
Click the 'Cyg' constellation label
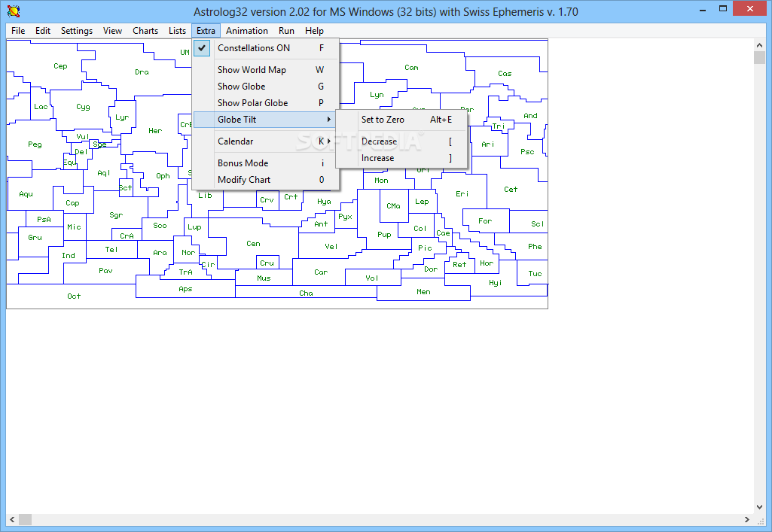[83, 107]
